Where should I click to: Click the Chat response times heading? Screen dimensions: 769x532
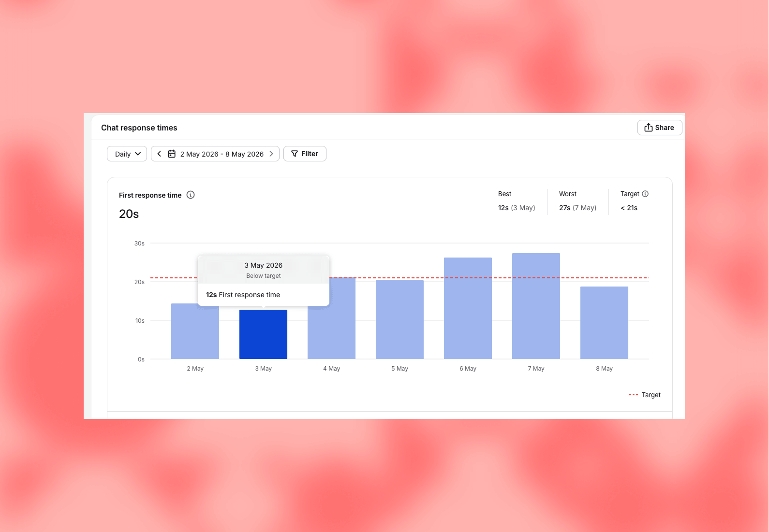click(x=139, y=128)
